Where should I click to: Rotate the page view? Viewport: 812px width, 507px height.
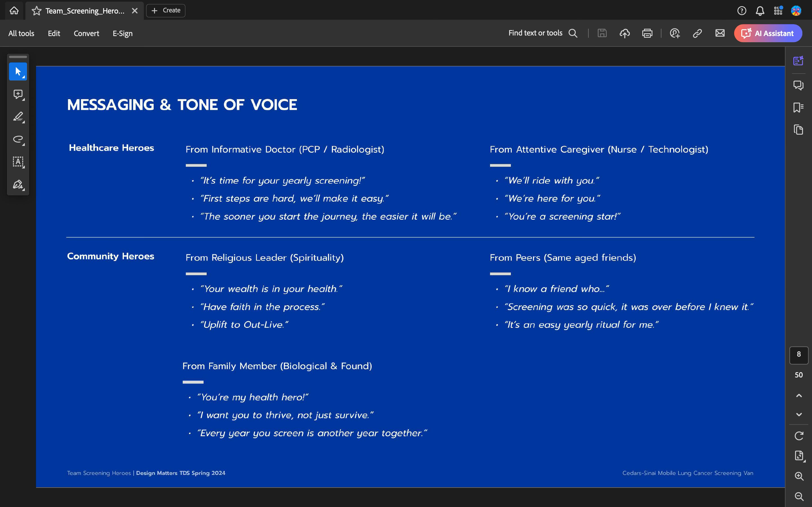[x=799, y=436]
